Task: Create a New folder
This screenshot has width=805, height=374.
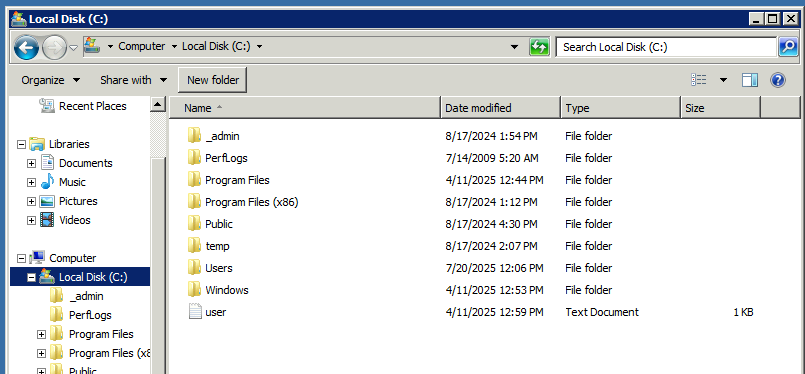Action: (x=213, y=80)
